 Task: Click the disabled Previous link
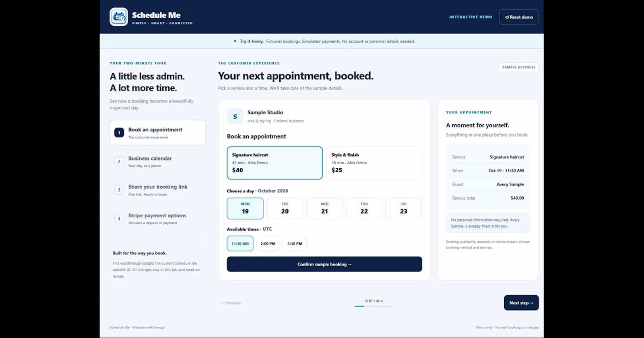click(231, 303)
